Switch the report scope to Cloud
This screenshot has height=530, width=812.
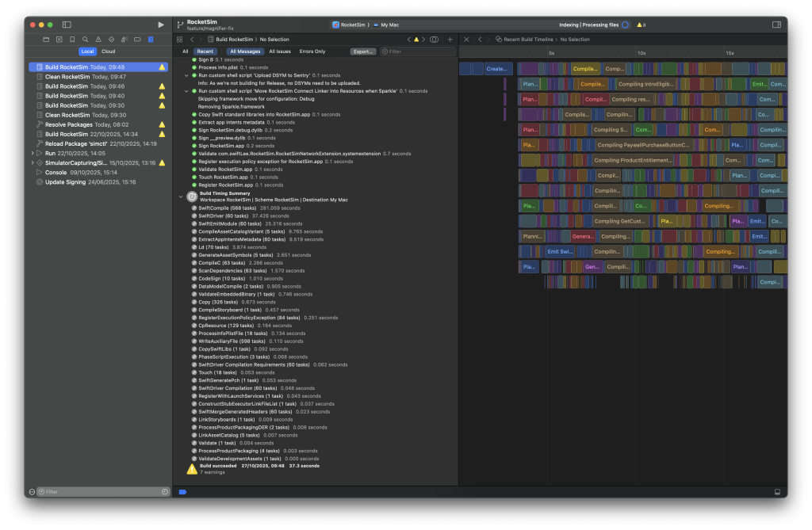click(108, 51)
